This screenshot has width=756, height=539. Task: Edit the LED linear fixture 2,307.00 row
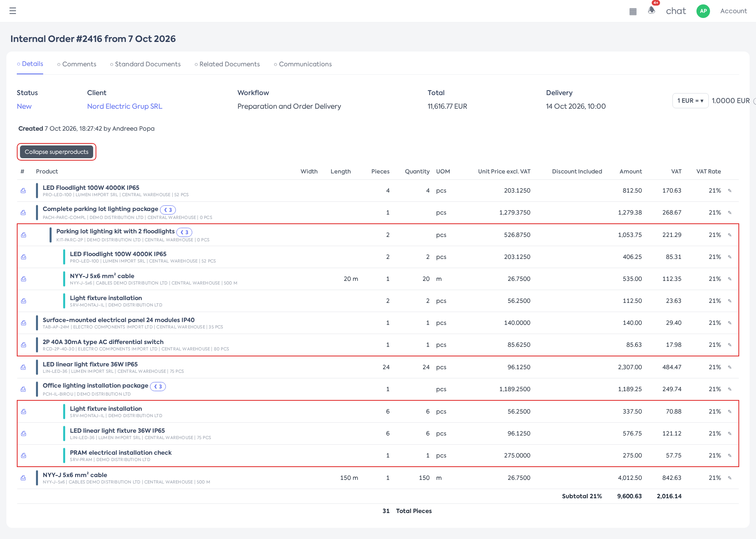click(730, 367)
